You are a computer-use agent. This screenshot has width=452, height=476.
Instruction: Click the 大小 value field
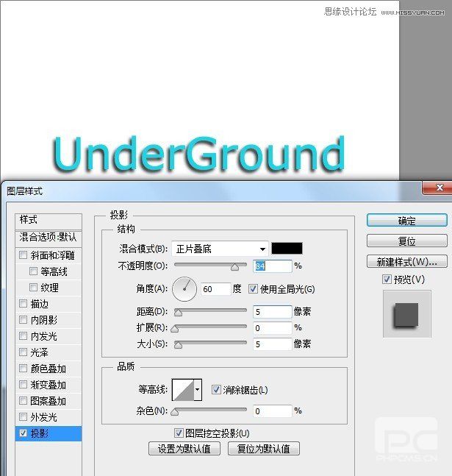(x=272, y=344)
